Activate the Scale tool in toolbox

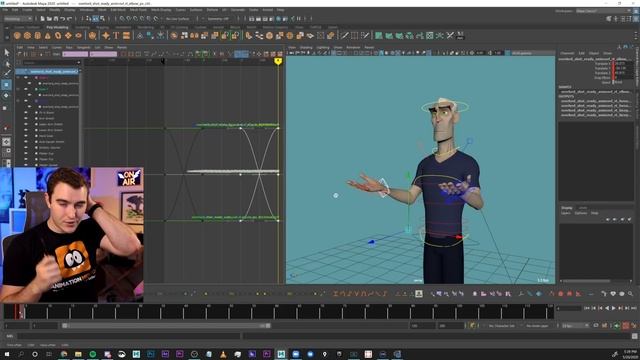tap(5, 108)
